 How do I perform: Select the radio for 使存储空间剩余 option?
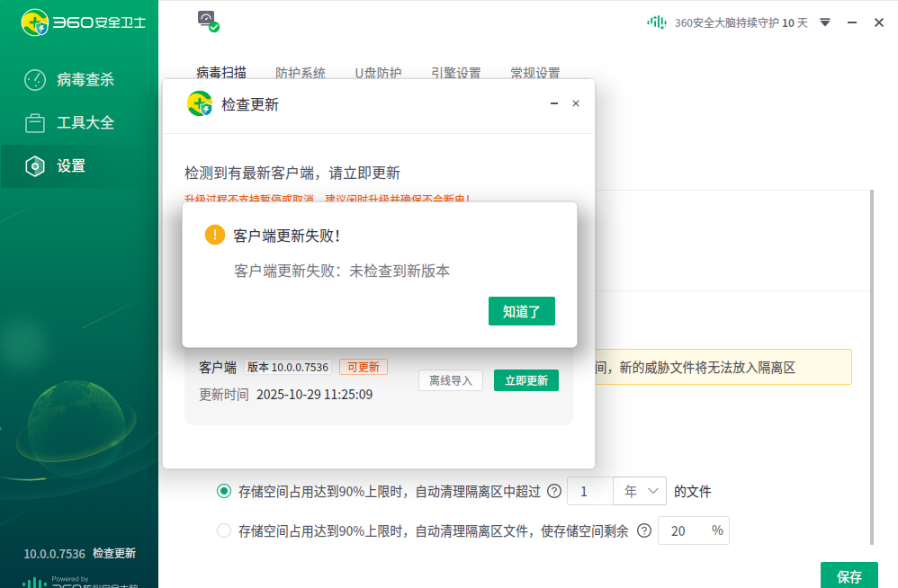point(224,530)
